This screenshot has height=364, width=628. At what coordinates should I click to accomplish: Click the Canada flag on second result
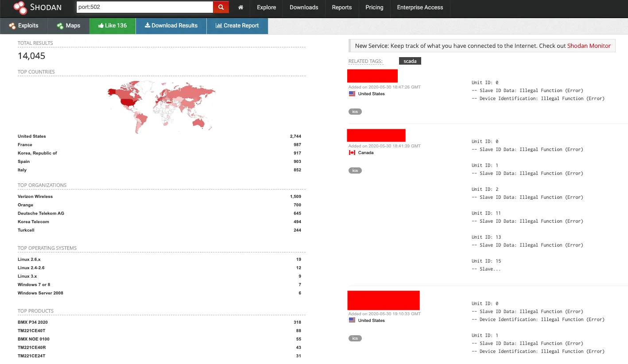coord(352,152)
